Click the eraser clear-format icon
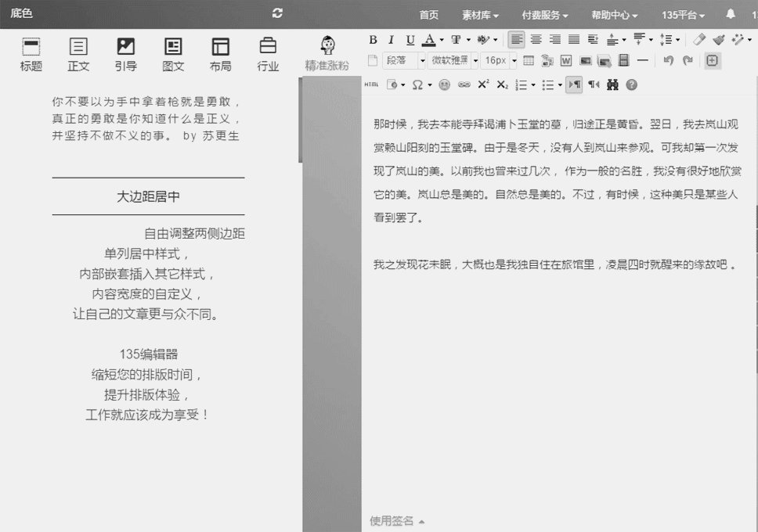 tap(699, 40)
